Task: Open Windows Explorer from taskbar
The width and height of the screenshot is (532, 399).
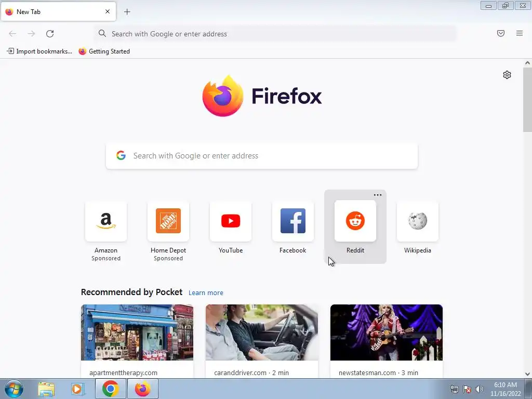Action: tap(46, 389)
